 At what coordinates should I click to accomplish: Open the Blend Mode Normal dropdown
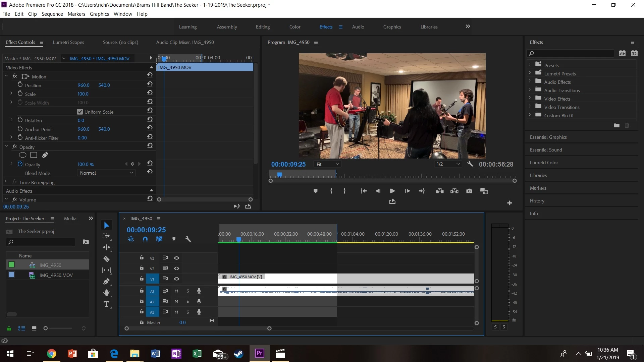click(106, 173)
